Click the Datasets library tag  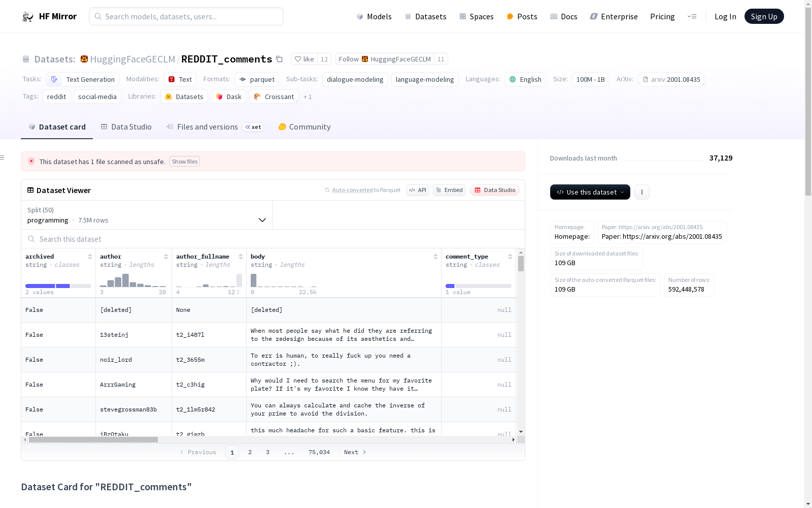coord(184,97)
